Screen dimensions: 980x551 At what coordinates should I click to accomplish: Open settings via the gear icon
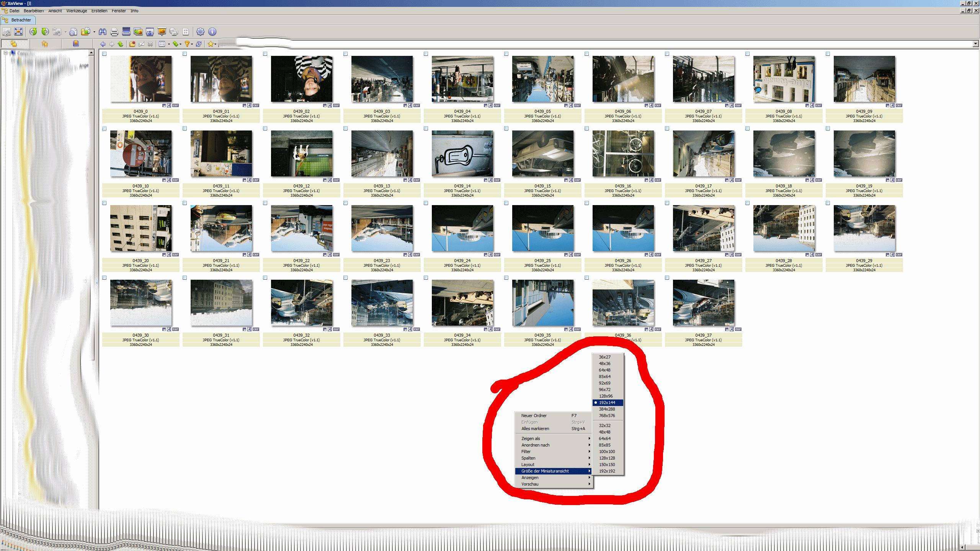tap(200, 32)
